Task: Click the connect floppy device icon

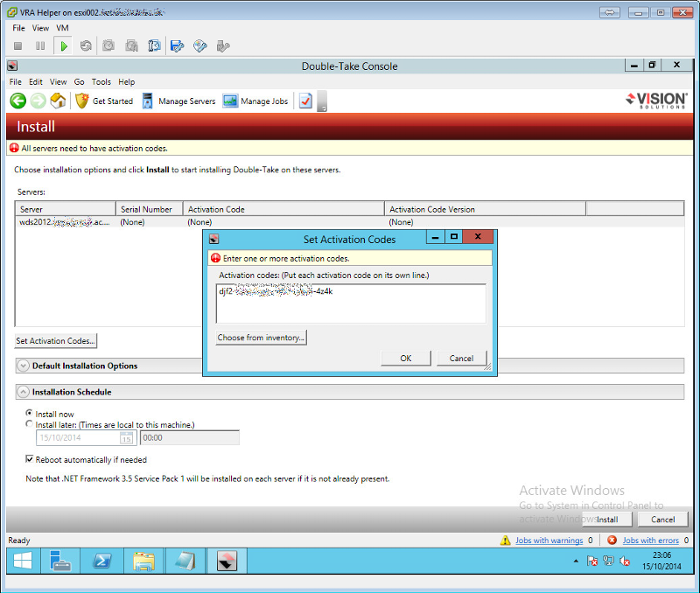Action: 178,45
